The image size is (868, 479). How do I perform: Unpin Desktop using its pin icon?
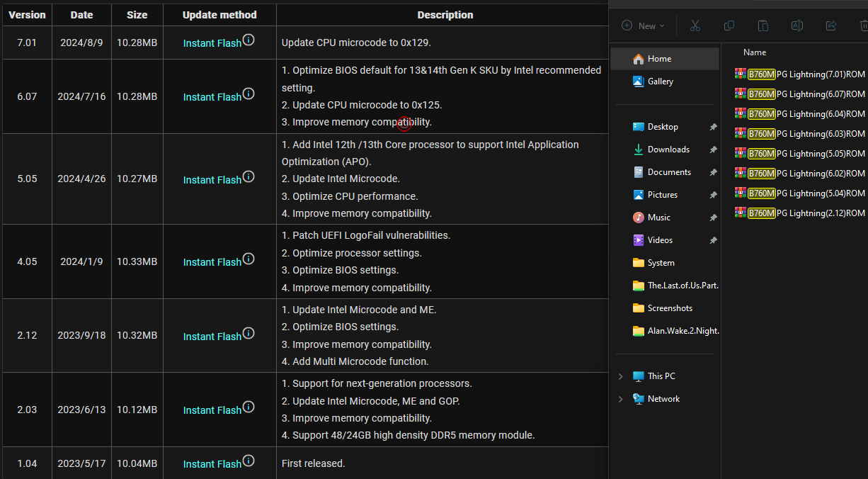pos(713,127)
